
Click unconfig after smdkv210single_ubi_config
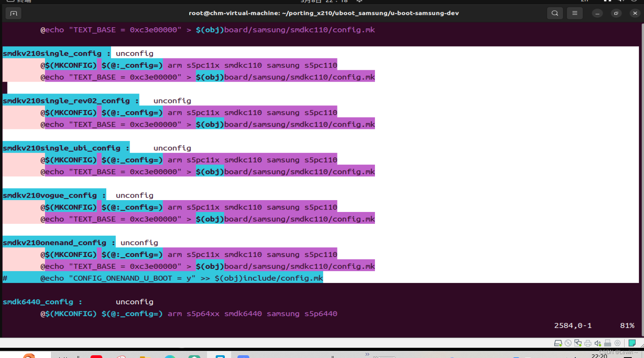[x=172, y=148]
